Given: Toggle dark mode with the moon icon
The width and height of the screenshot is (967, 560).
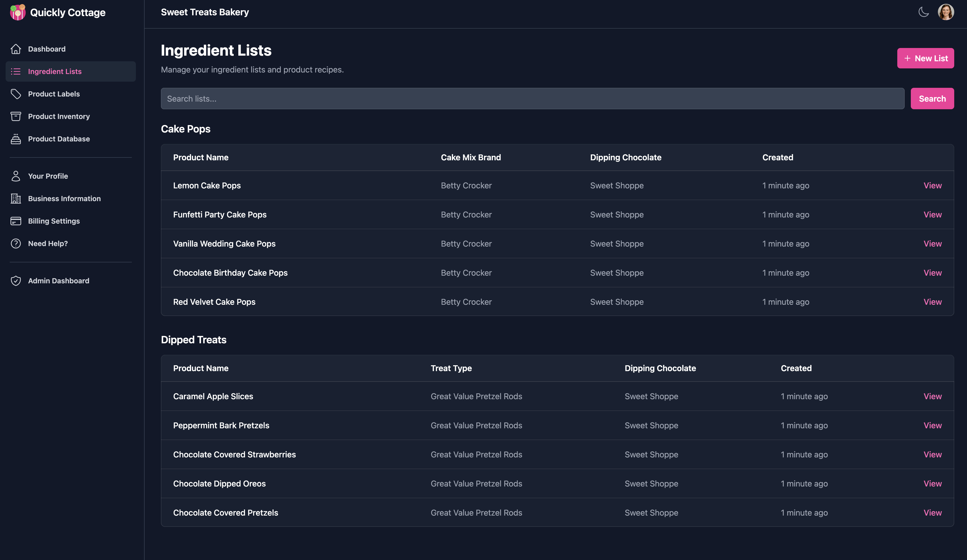Looking at the screenshot, I should tap(924, 12).
